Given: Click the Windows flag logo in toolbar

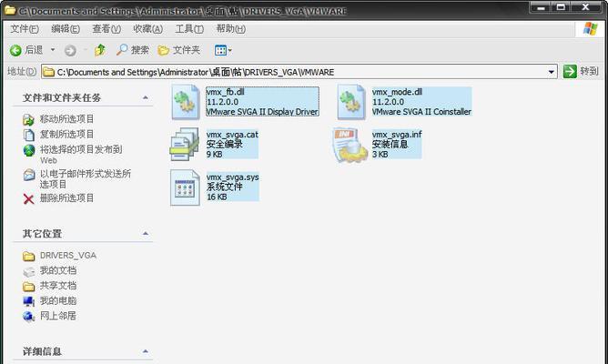Looking at the screenshot, I should 590,29.
